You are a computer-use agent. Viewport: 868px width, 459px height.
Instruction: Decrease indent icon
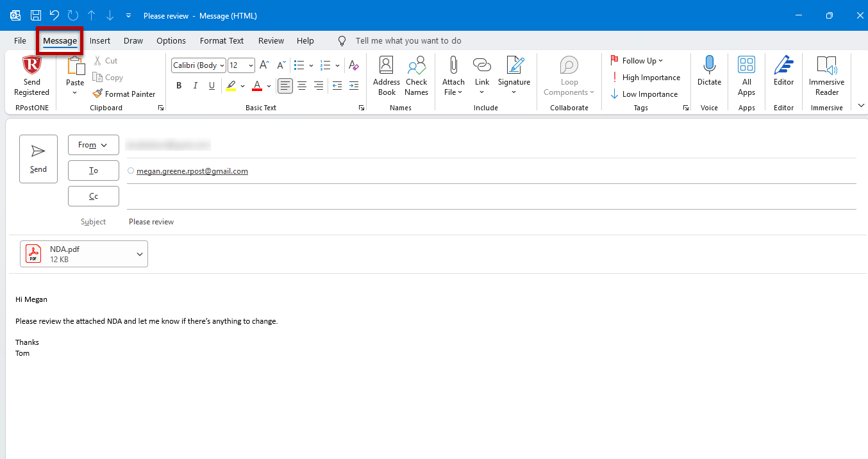coord(337,85)
